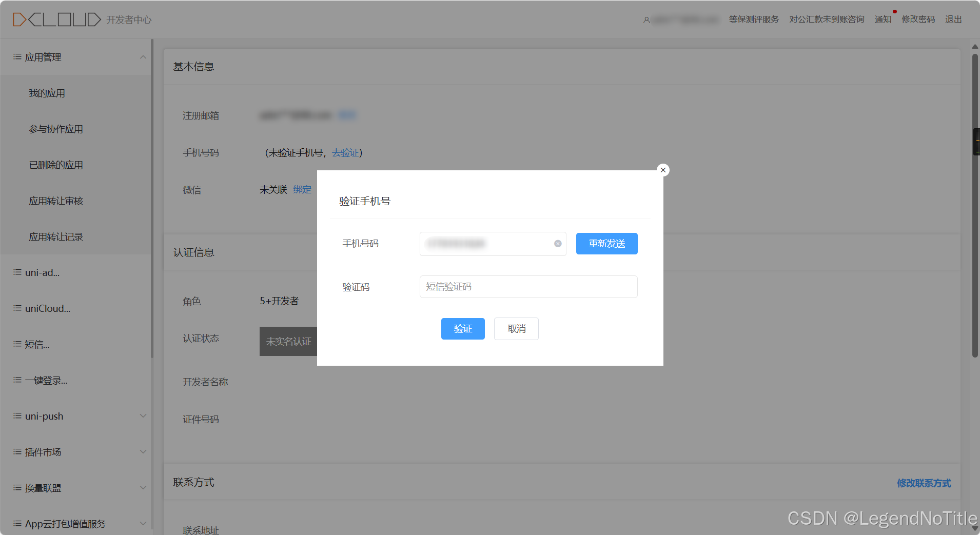Select the 一键登录 sidebar icon
This screenshot has height=535, width=980.
(16, 380)
